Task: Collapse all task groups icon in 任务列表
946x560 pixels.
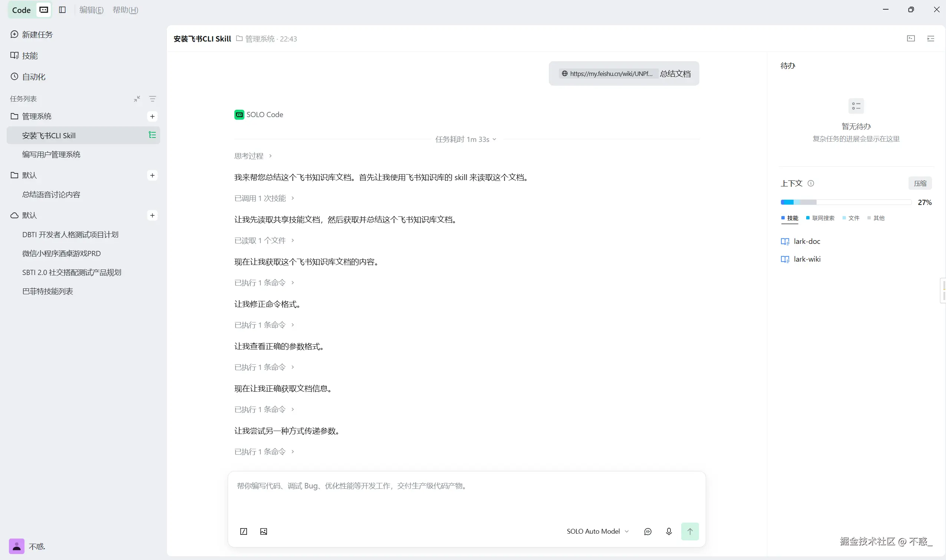Action: pyautogui.click(x=137, y=99)
